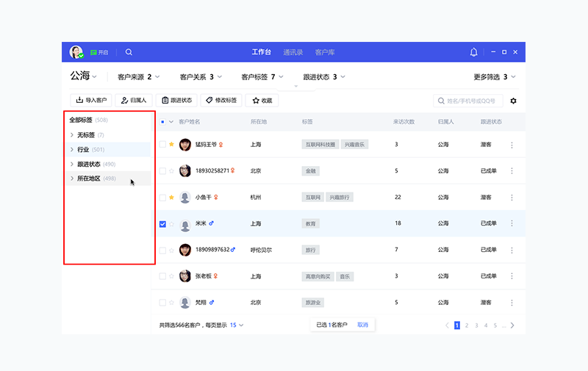Toggle the select-all header checkbox
The image size is (588, 371).
point(162,122)
